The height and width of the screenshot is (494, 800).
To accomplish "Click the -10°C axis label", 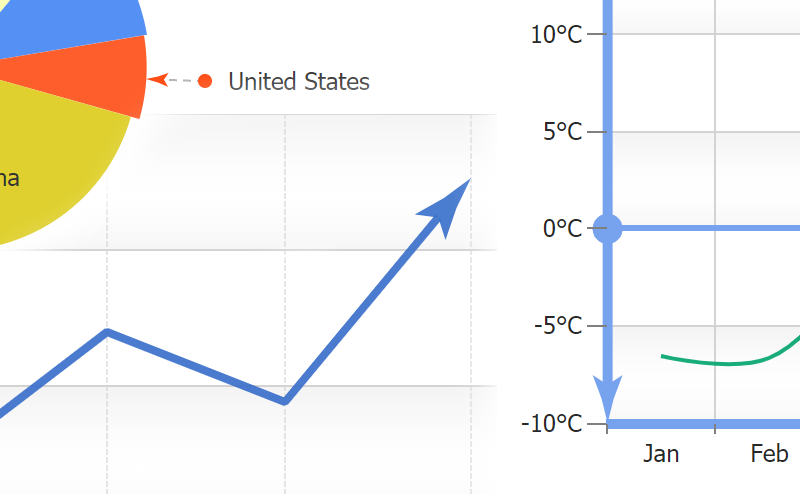I will point(551,423).
